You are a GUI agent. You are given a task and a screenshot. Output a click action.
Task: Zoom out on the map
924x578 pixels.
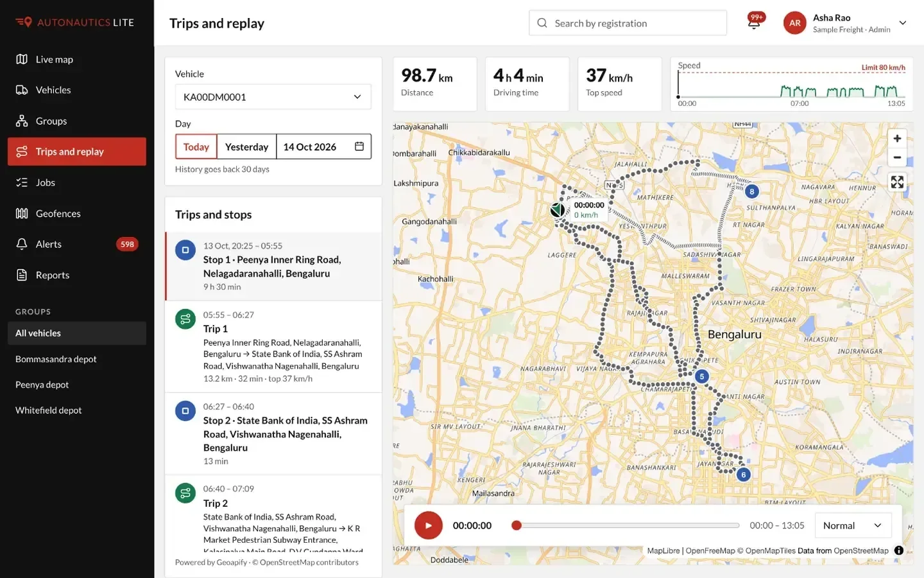click(897, 157)
